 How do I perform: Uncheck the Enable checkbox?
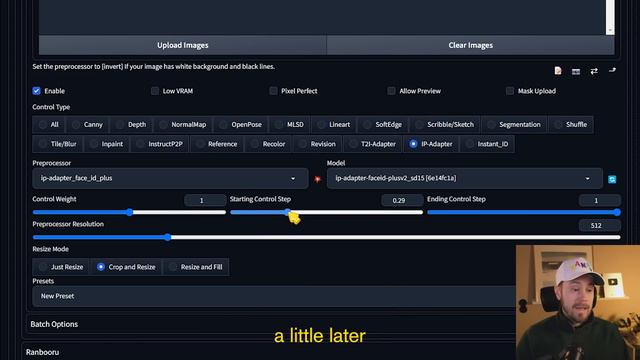pyautogui.click(x=36, y=91)
